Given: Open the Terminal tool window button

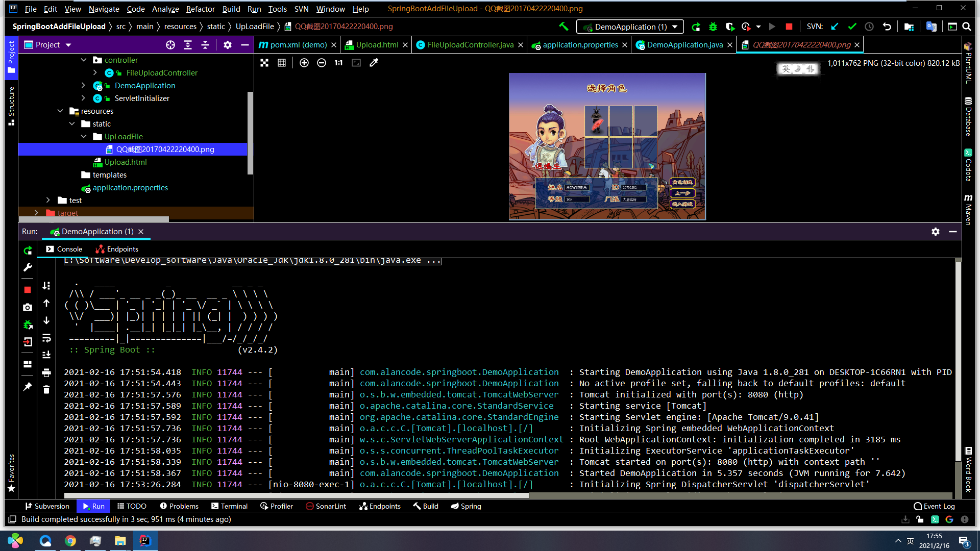Looking at the screenshot, I should (x=229, y=506).
